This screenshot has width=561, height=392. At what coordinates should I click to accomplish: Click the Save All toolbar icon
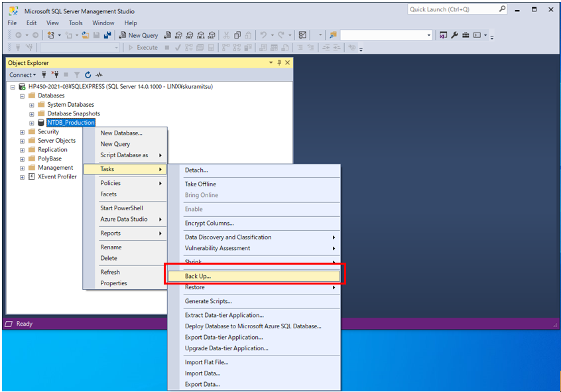tap(107, 35)
